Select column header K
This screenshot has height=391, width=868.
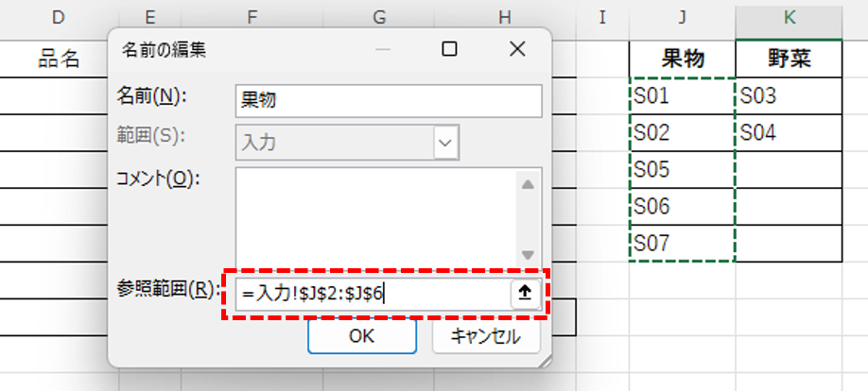[789, 18]
